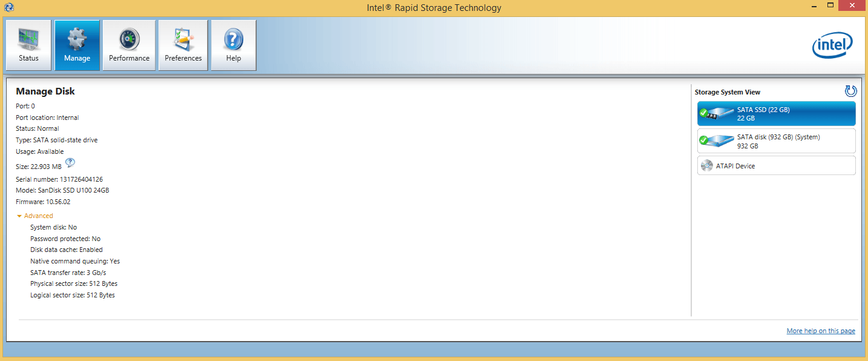Click the Logical sector size: 512 Bytes text
The image size is (868, 361).
(73, 295)
